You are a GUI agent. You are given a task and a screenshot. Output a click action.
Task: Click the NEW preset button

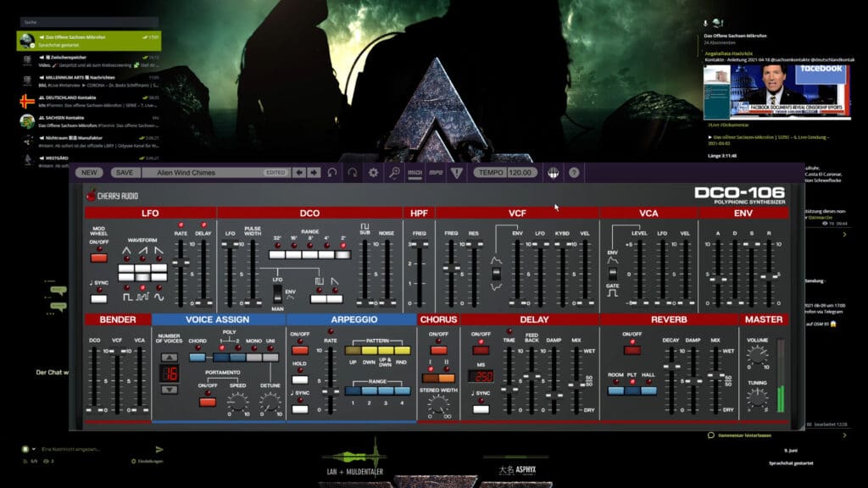click(x=89, y=173)
